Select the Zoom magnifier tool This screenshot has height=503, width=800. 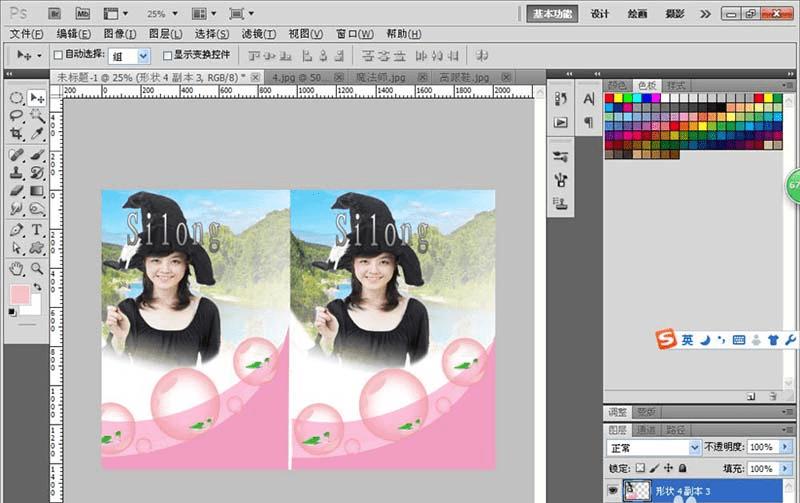[x=37, y=268]
